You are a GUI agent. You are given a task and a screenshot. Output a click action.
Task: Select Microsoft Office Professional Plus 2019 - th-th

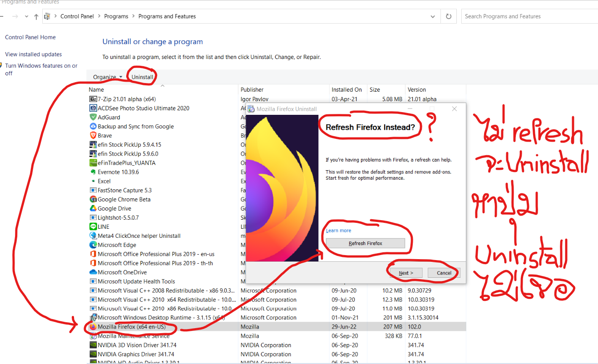pyautogui.click(x=155, y=263)
